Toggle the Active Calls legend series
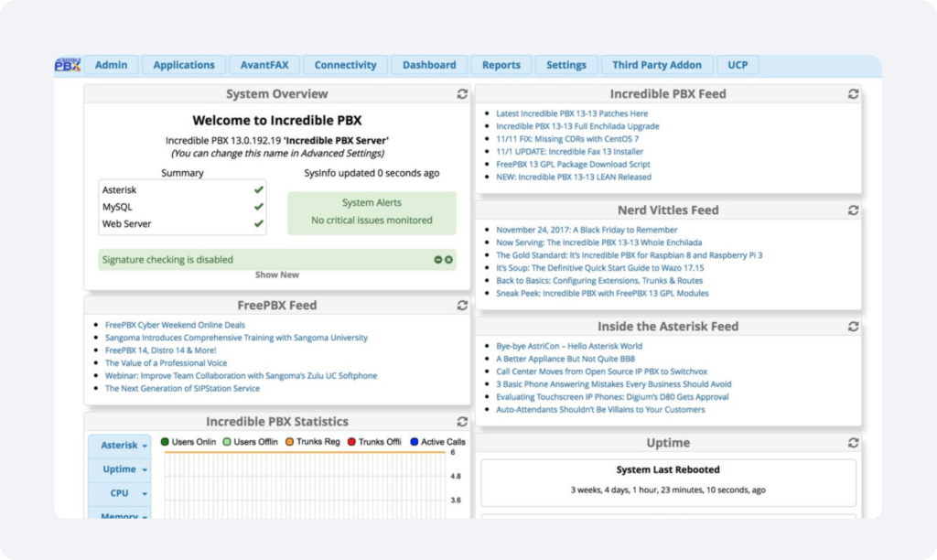 coord(438,442)
